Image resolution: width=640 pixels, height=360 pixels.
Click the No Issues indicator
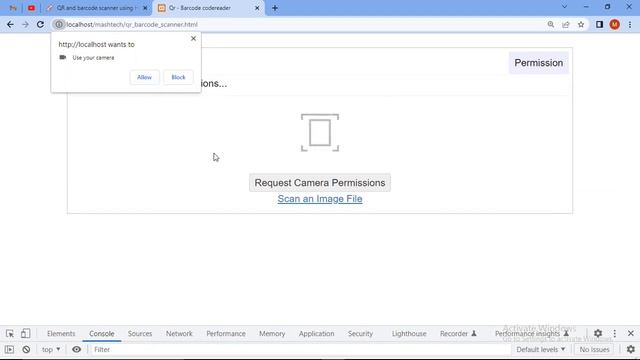[x=594, y=349]
